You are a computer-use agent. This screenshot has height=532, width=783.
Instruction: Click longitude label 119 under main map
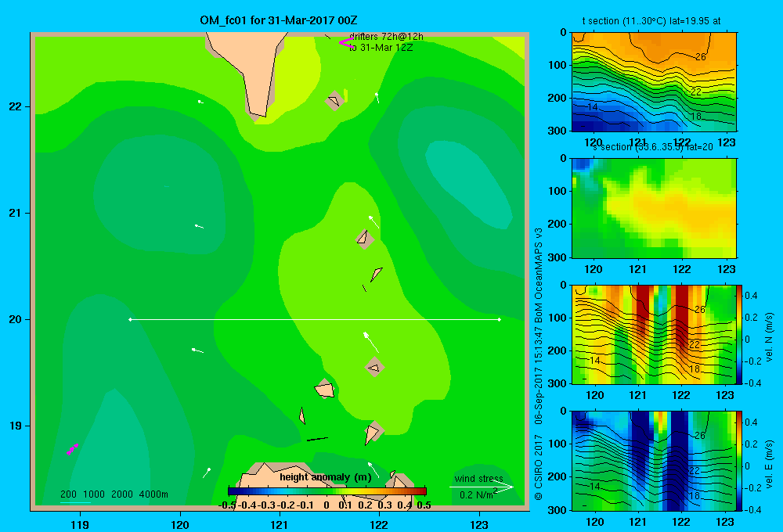click(80, 524)
